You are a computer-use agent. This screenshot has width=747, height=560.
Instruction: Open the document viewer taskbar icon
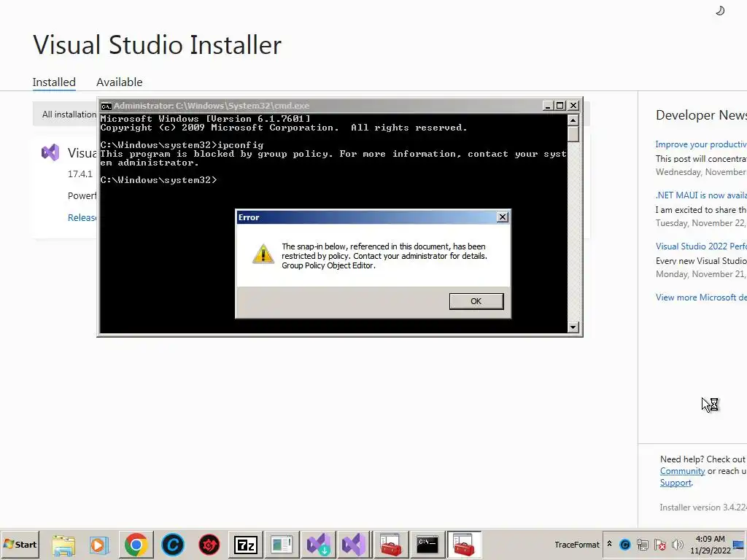point(282,544)
